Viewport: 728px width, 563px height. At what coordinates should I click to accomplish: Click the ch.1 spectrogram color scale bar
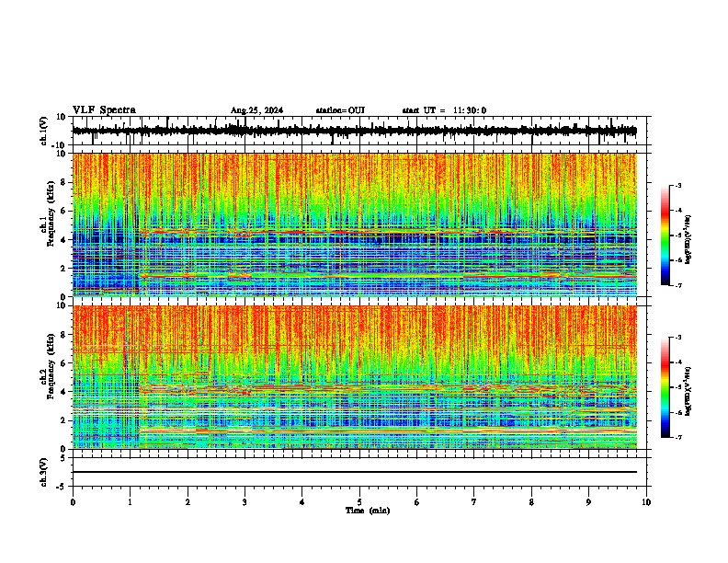tap(665, 235)
